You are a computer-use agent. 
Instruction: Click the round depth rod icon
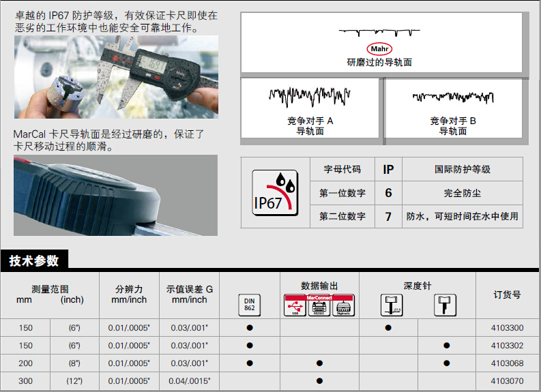click(x=392, y=305)
